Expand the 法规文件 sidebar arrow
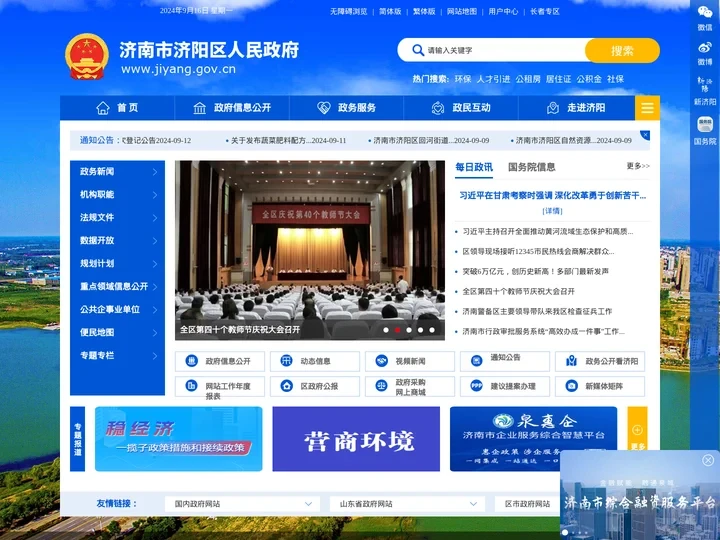 click(x=155, y=218)
